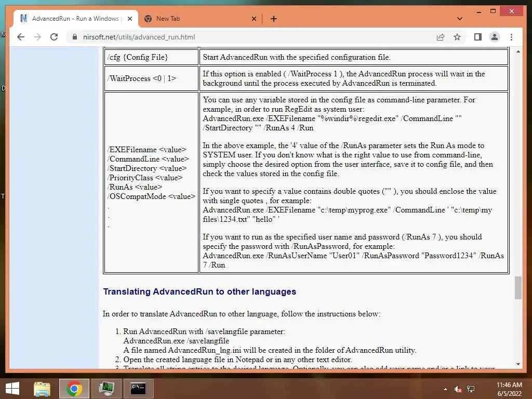Open the Windows Start menu
532x399 pixels.
click(12, 389)
